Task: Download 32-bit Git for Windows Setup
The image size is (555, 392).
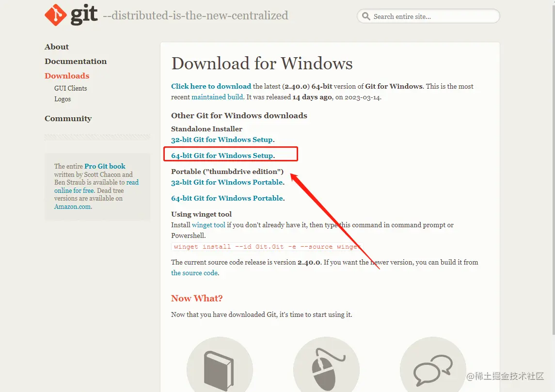Action: [x=222, y=140]
